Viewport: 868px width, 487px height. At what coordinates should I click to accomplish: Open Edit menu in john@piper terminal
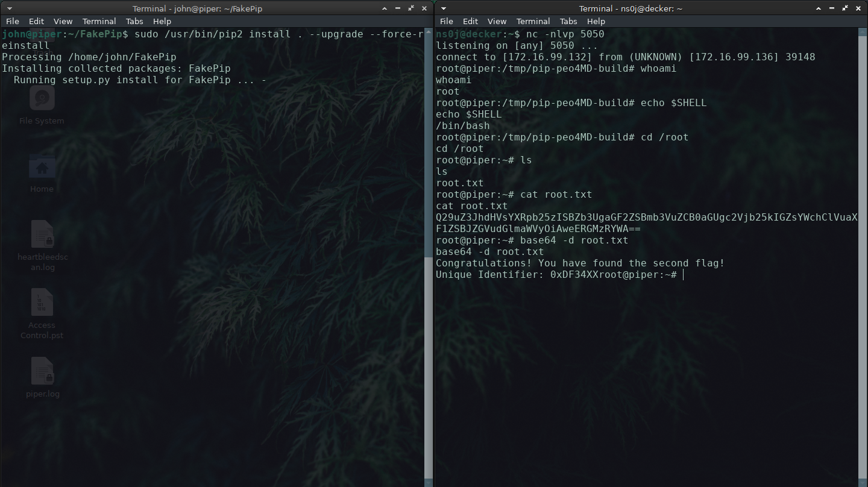pos(36,21)
